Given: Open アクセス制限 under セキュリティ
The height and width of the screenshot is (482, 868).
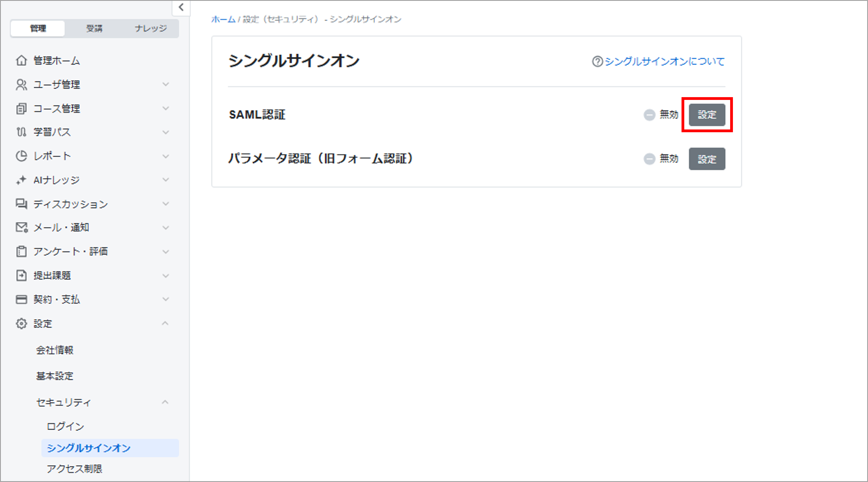Looking at the screenshot, I should pos(74,469).
